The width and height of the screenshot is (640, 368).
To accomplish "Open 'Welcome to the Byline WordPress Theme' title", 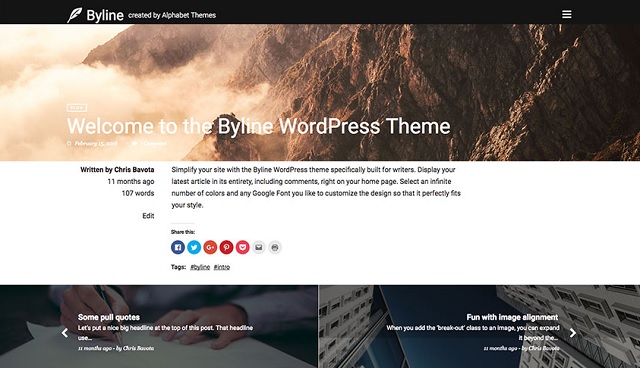I will click(x=258, y=126).
